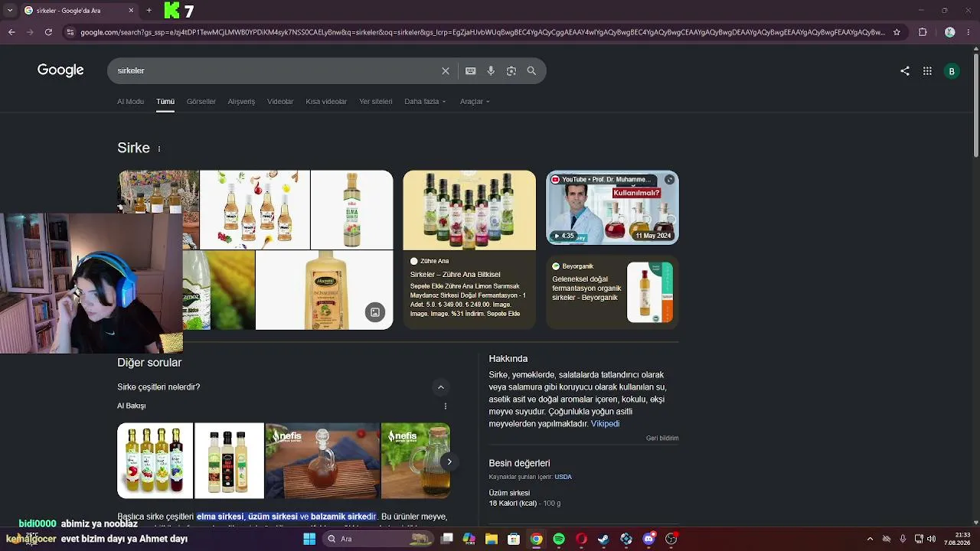Screen dimensions: 980x551
Task: Click the browser address bar
Action: tap(482, 32)
